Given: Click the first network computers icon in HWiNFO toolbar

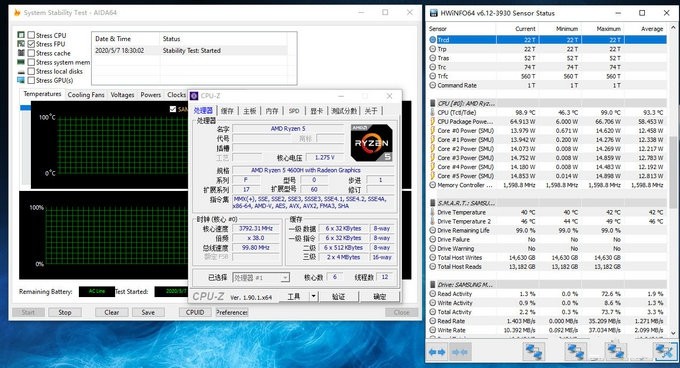Looking at the screenshot, I should (x=533, y=351).
